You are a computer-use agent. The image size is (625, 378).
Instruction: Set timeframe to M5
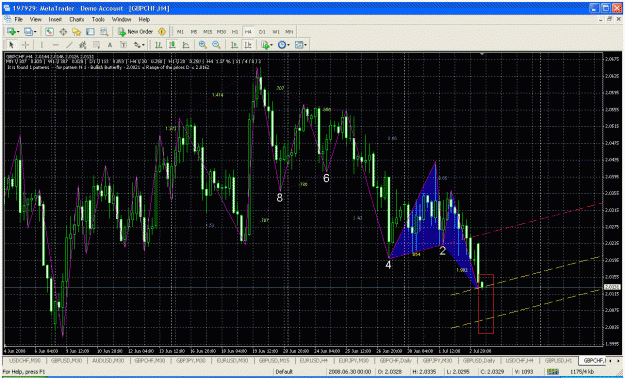pos(194,32)
